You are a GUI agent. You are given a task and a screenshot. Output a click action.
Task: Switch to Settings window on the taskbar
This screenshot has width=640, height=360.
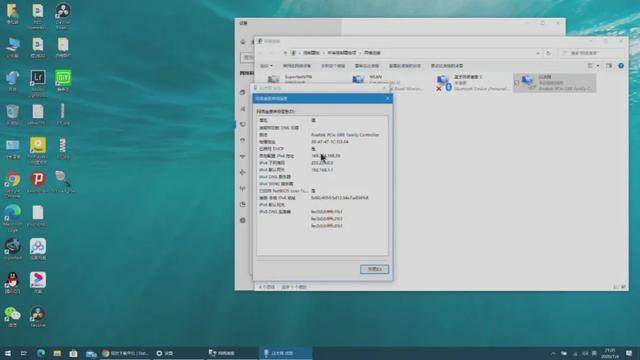click(180, 353)
